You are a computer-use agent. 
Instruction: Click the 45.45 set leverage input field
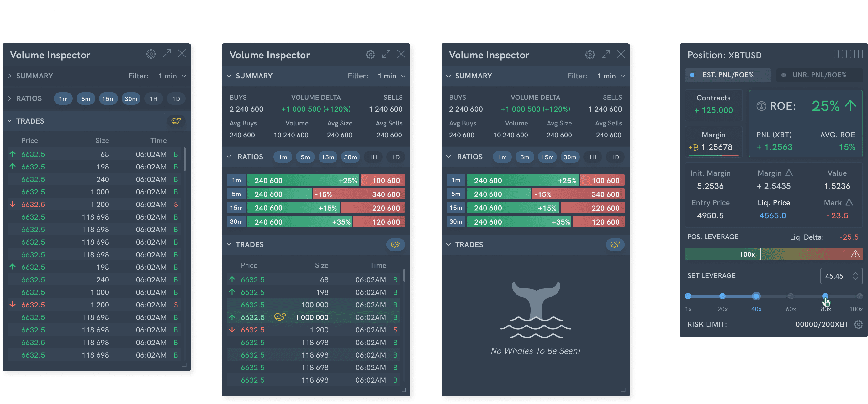click(x=836, y=276)
